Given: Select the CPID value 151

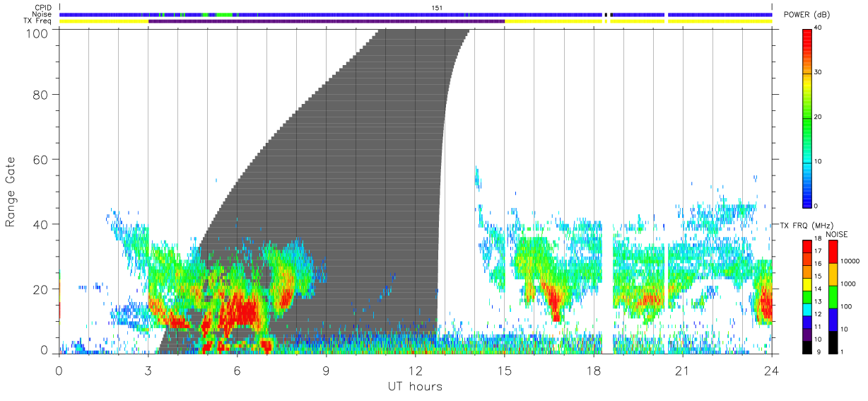Looking at the screenshot, I should (x=436, y=8).
